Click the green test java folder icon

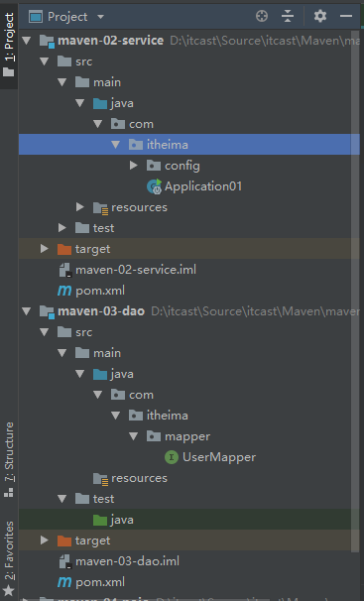(100, 520)
